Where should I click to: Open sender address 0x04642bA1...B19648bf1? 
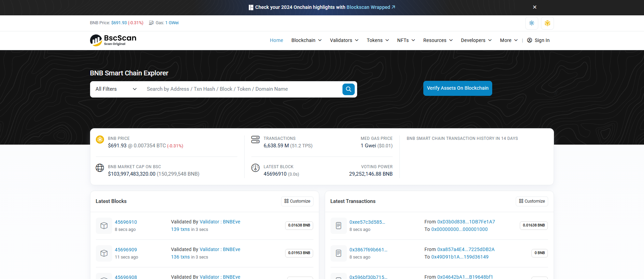coord(465,277)
